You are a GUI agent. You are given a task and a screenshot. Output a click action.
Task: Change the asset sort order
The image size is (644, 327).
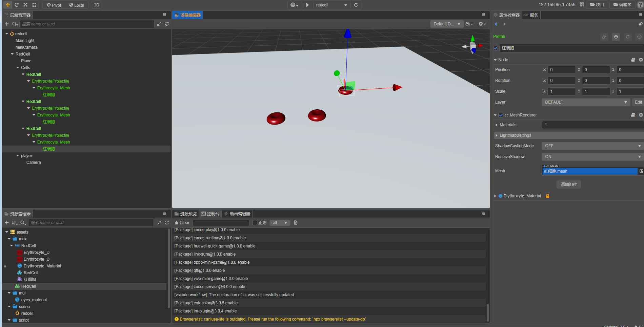(15, 223)
